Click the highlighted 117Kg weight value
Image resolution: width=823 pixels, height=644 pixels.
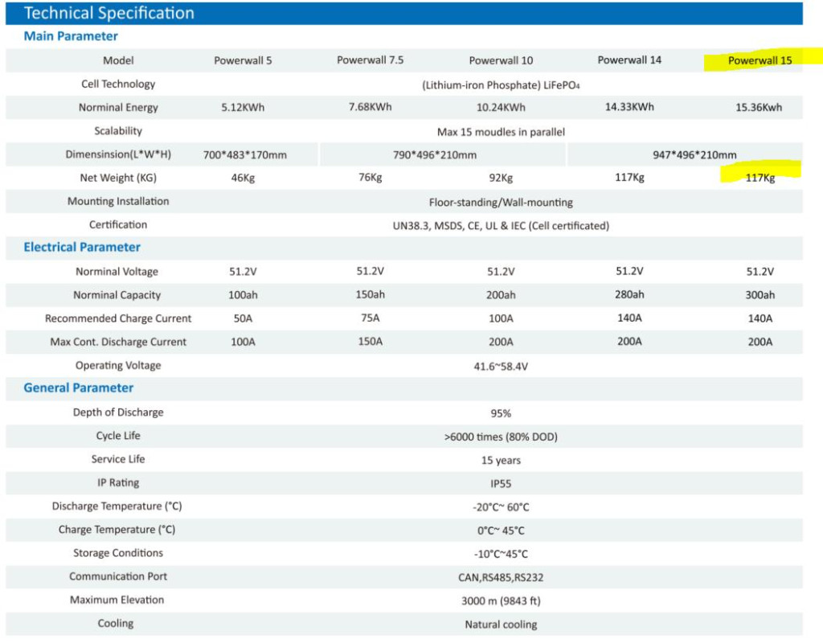coord(760,178)
